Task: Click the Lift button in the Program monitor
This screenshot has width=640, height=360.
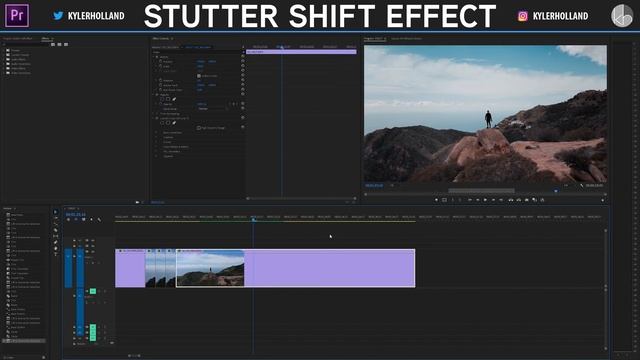Action: pos(511,200)
